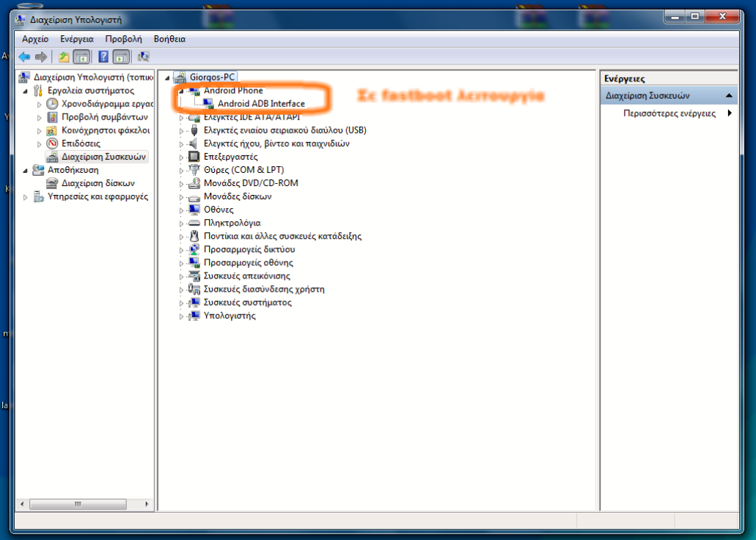
Task: Click the Υπολογιστής computer icon
Action: tap(194, 316)
